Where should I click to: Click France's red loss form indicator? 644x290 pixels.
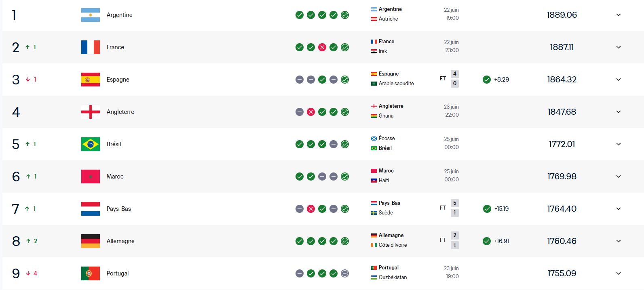click(x=322, y=47)
